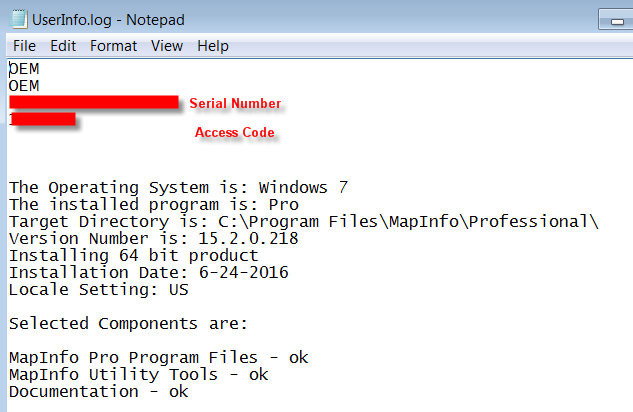633x412 pixels.
Task: Click the Selected Components are line
Action: click(127, 323)
